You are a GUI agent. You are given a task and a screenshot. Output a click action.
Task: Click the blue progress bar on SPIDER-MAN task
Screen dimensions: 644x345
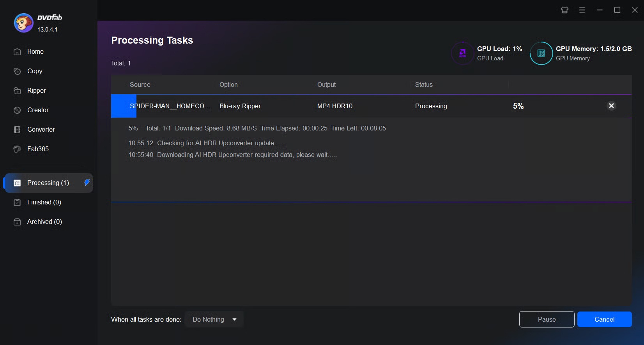[124, 106]
